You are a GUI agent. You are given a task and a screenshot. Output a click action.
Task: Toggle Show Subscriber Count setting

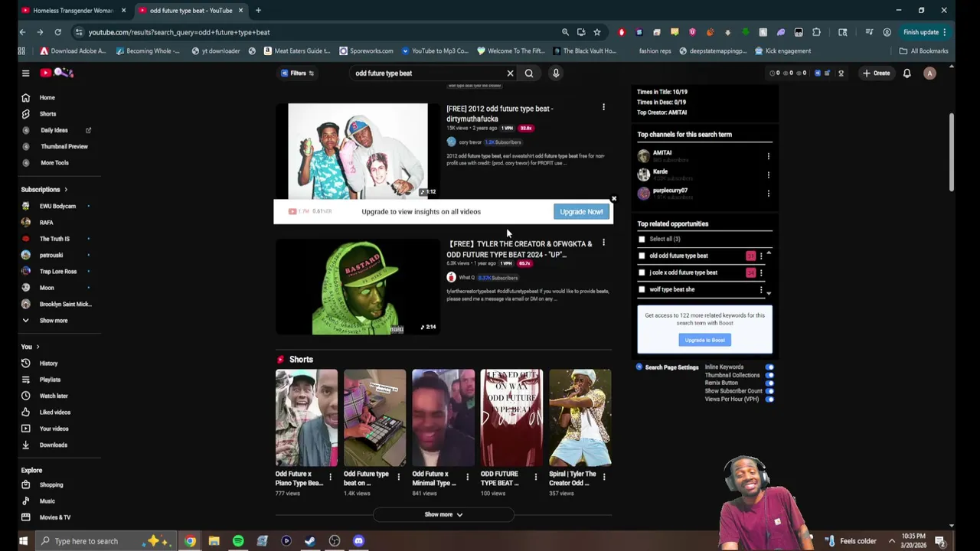tap(769, 391)
